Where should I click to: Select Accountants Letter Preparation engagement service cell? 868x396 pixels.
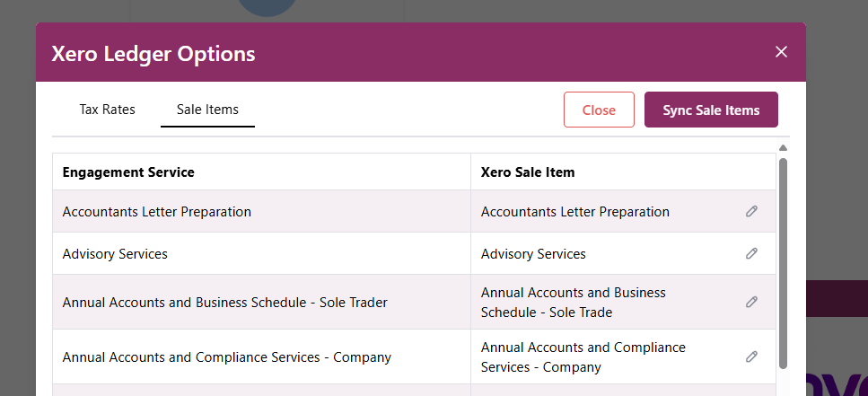[157, 212]
